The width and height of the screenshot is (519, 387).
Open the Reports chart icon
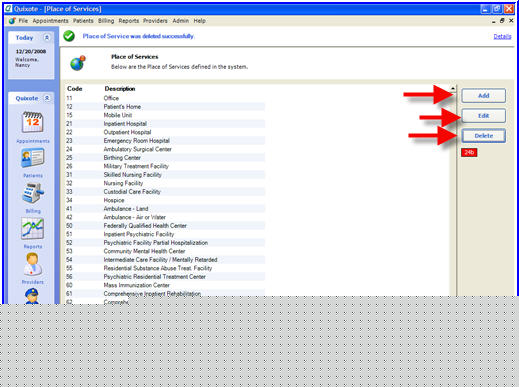32,228
